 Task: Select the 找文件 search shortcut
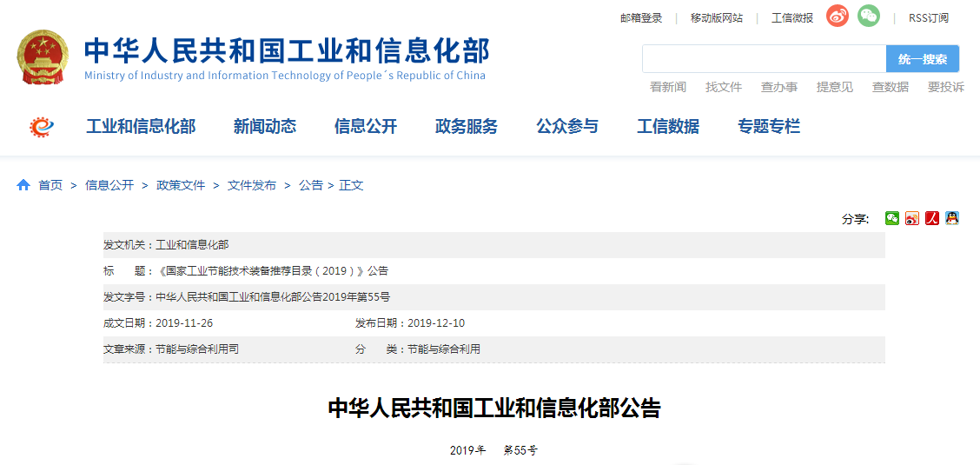click(x=724, y=87)
